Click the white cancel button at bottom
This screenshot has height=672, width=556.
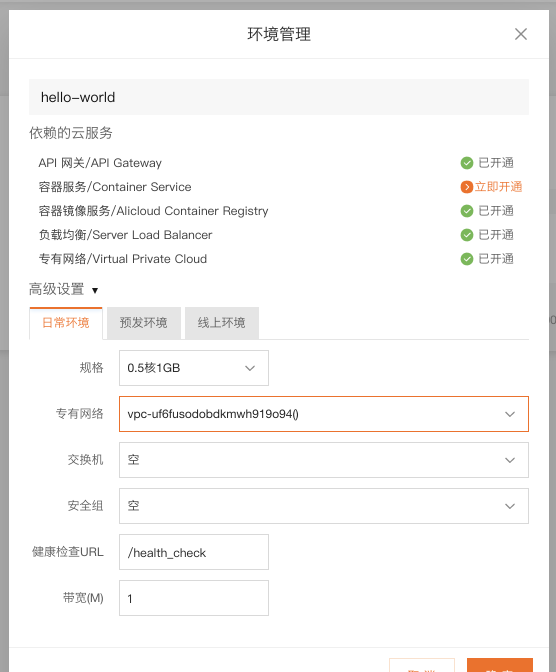point(422,665)
